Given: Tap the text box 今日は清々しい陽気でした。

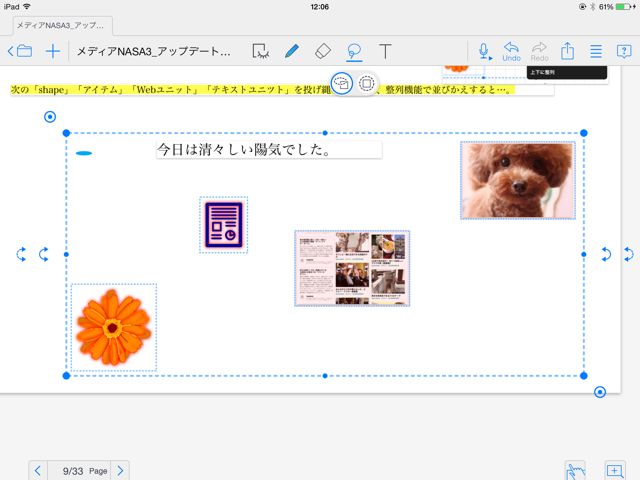Looking at the screenshot, I should pos(269,150).
